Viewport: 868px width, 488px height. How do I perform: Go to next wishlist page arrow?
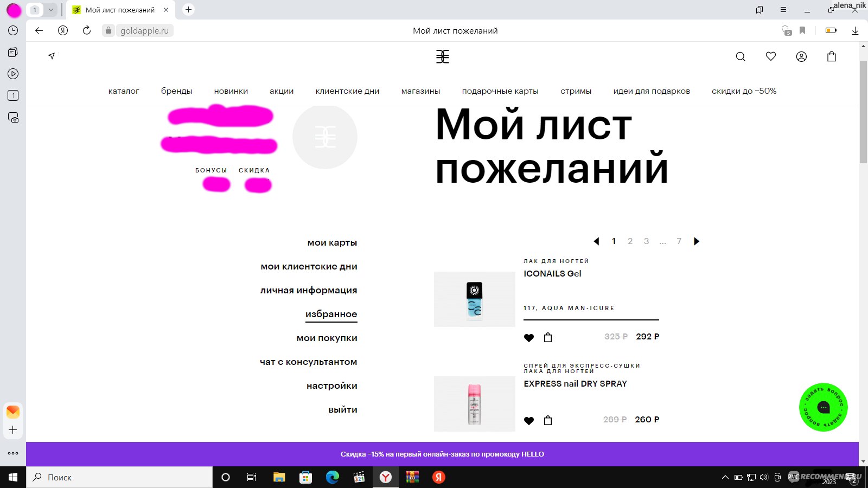pos(697,241)
